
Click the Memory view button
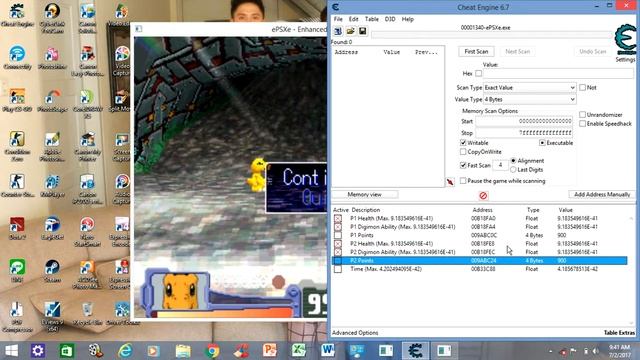(364, 195)
